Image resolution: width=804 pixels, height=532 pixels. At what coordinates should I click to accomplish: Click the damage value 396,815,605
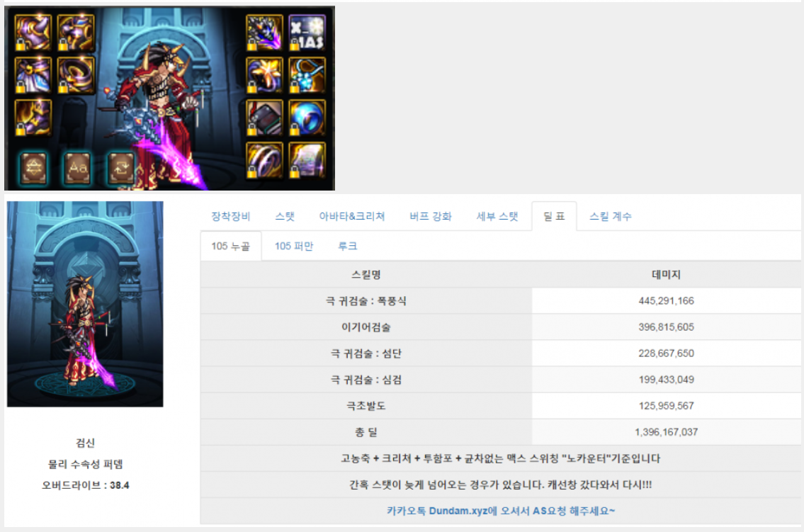(x=666, y=327)
